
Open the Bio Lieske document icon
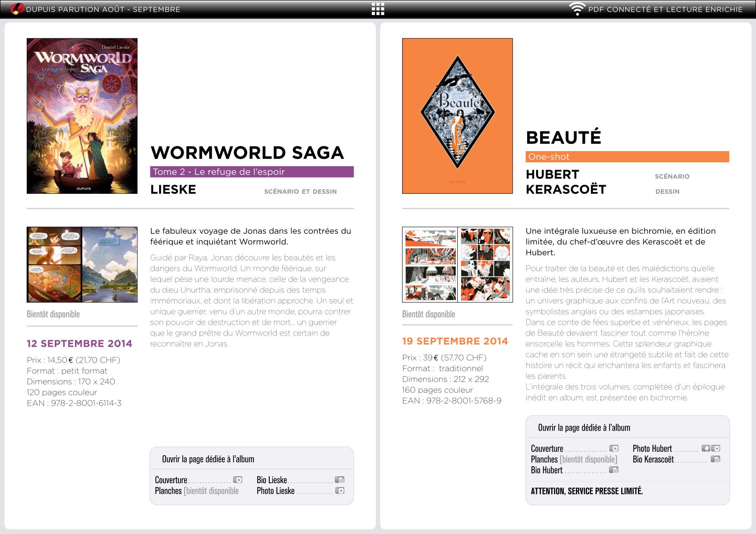click(x=340, y=480)
